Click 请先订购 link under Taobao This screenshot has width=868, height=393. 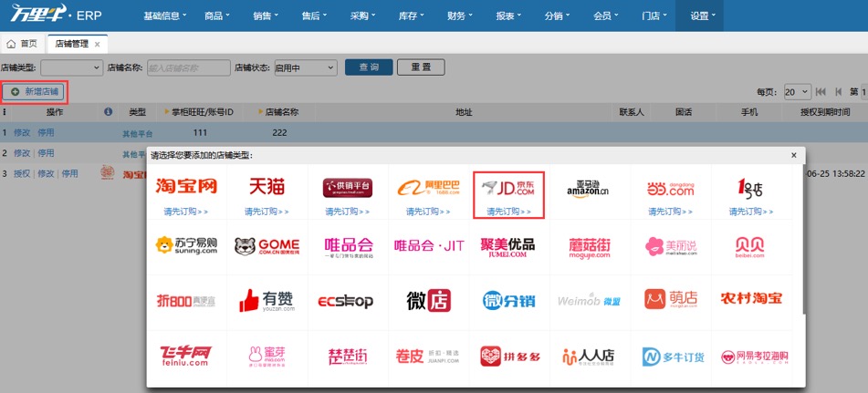[186, 212]
